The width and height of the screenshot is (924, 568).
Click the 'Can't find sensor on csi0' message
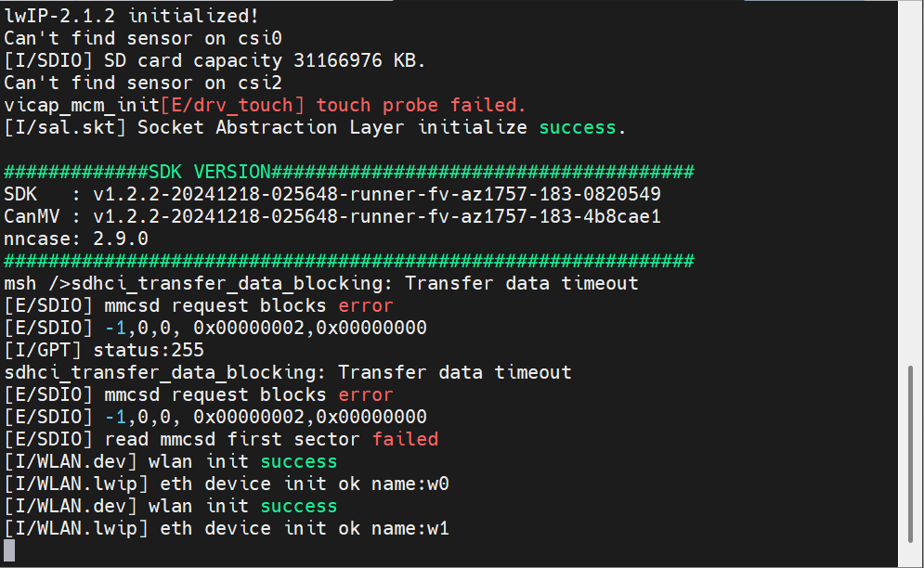coord(142,38)
